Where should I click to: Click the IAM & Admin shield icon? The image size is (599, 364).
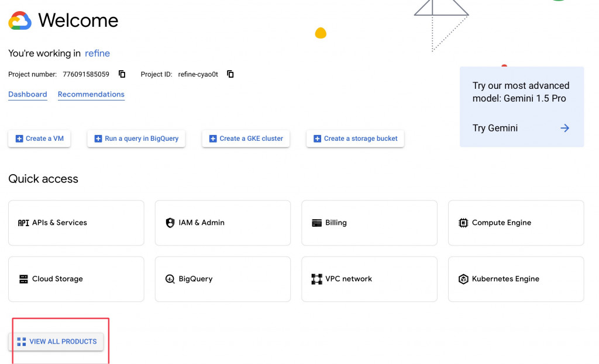tap(170, 223)
